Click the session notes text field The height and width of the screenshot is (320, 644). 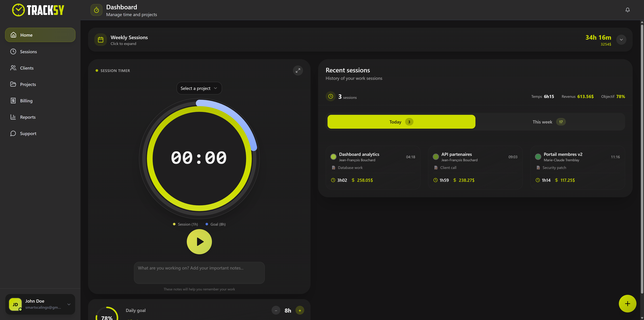[x=199, y=272]
